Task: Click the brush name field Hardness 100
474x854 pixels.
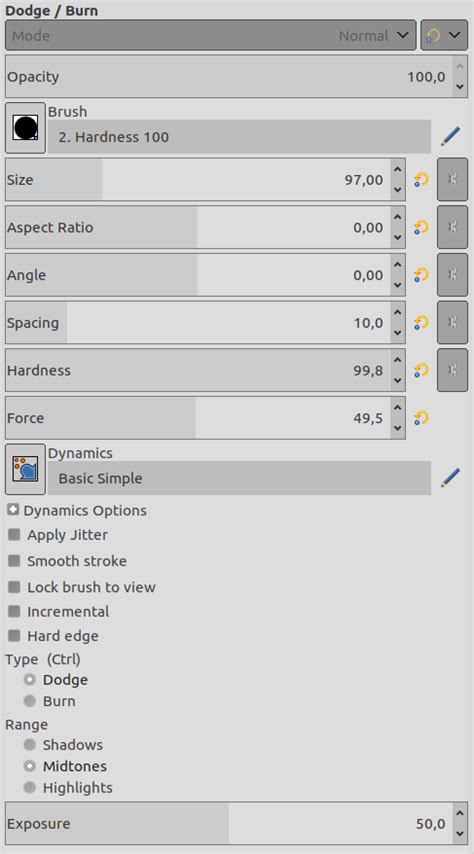Action: pos(239,137)
